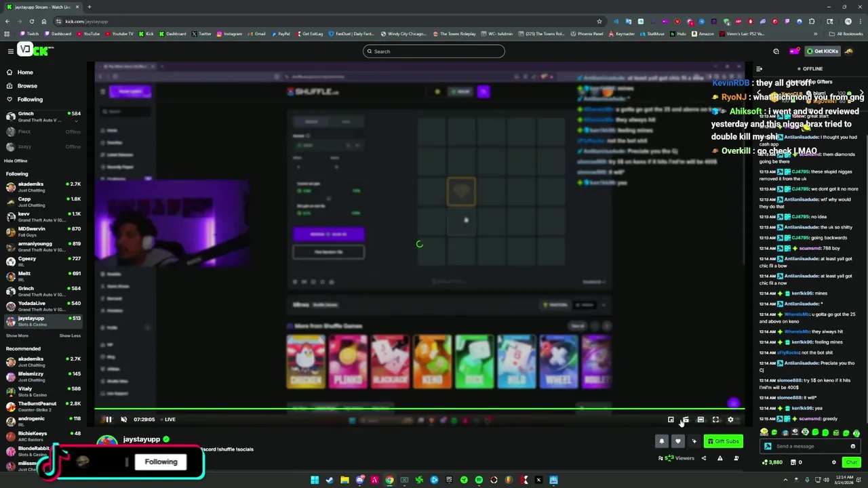Switch to the jaystayupp Stream browser tab

click(43, 7)
